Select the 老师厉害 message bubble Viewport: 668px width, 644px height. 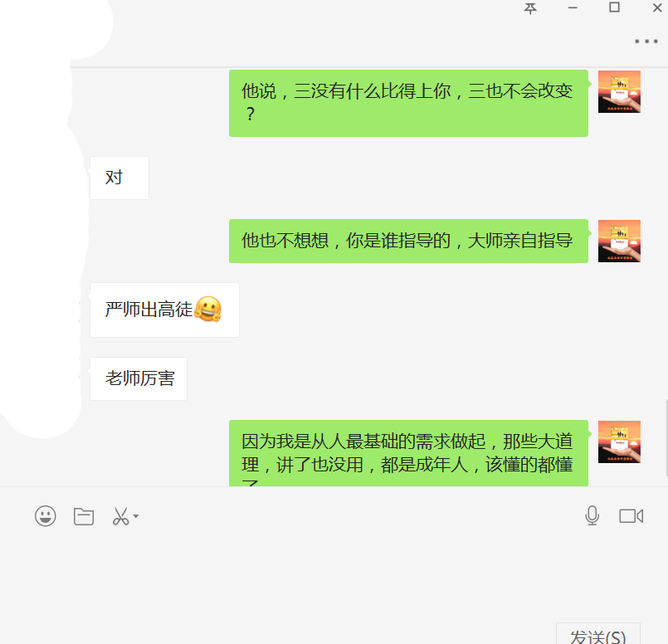click(139, 378)
